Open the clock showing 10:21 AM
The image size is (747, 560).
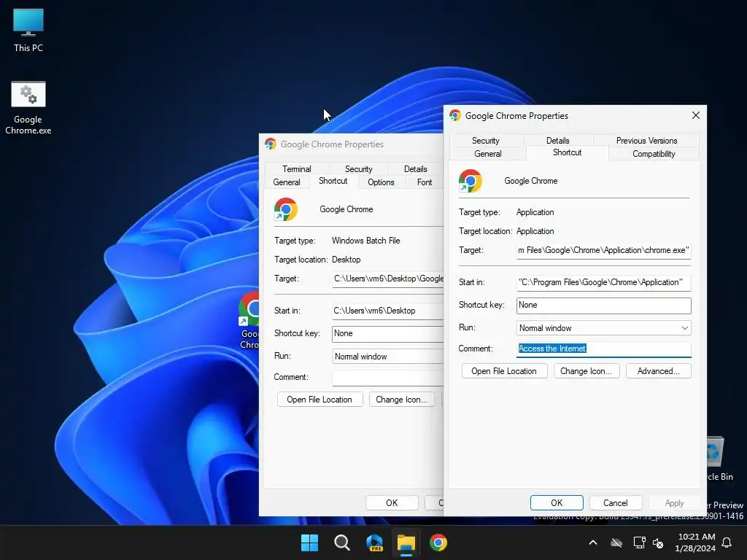pos(695,542)
